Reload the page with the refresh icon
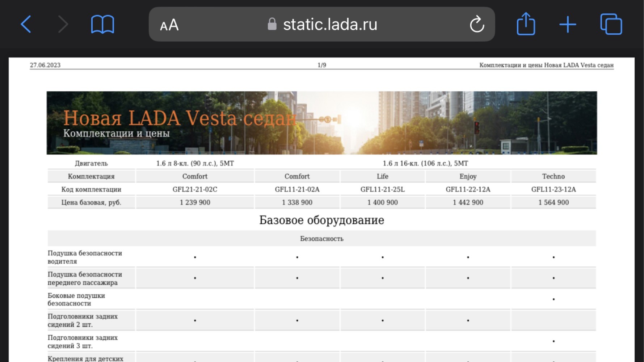Screen dimensions: 644x362 point(477,24)
